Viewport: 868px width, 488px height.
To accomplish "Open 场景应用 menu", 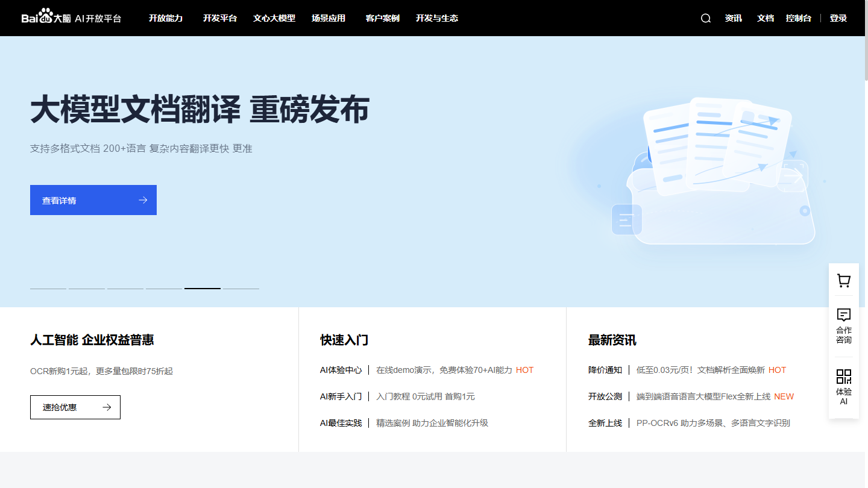I will [329, 18].
